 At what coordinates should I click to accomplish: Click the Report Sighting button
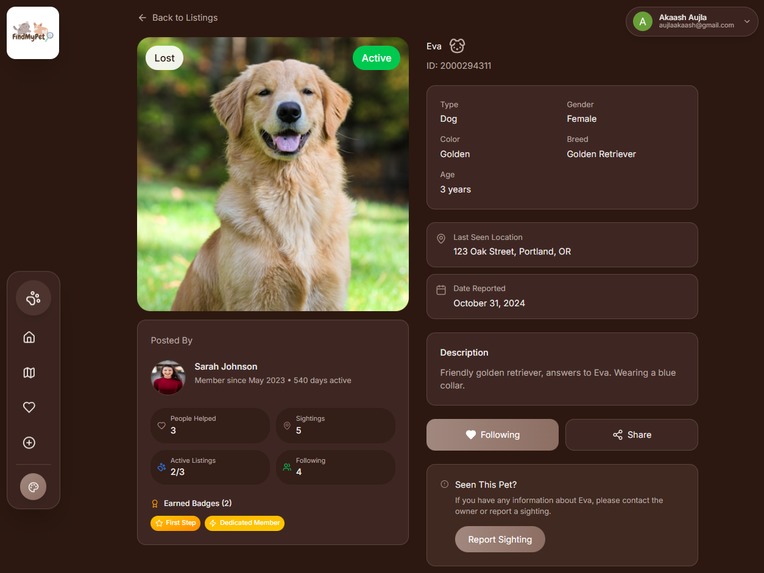(x=500, y=539)
